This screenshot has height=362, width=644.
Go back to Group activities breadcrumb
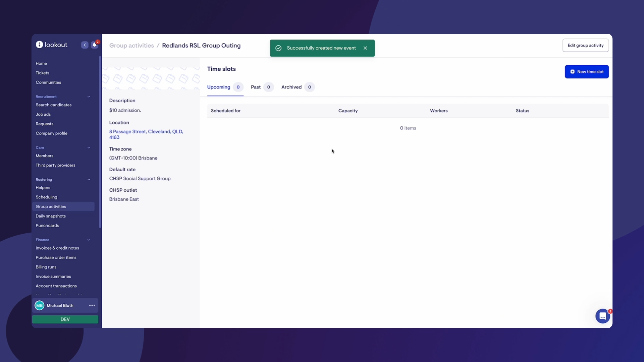coord(131,46)
